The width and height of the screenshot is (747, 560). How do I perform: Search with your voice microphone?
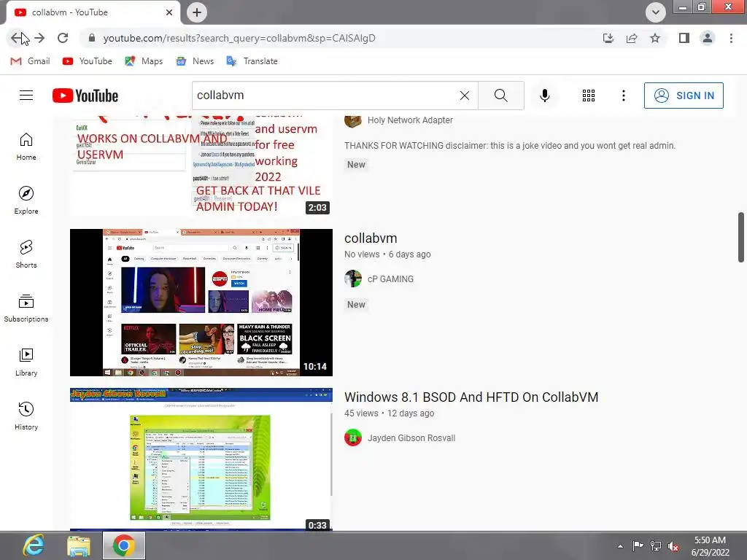(x=544, y=96)
